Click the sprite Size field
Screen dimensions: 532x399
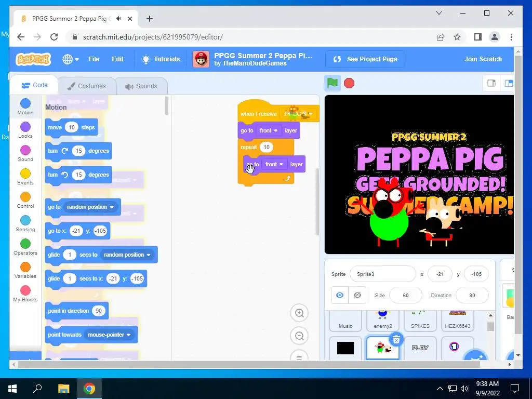406,295
